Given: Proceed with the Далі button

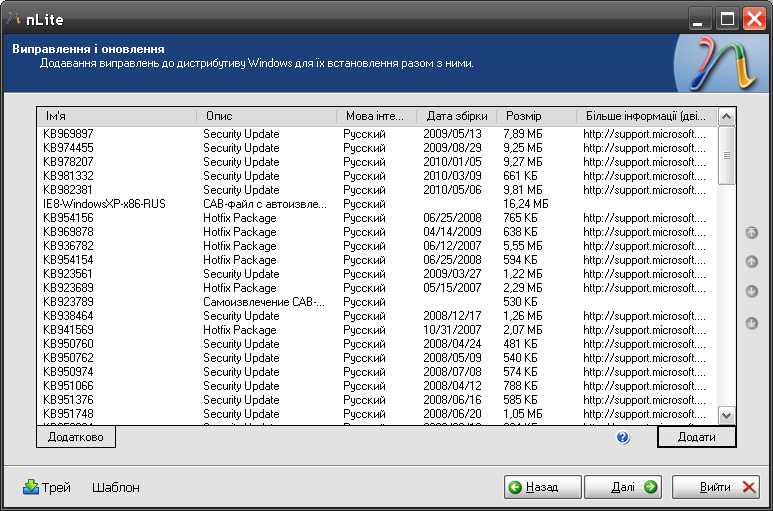Looking at the screenshot, I should coord(623,487).
